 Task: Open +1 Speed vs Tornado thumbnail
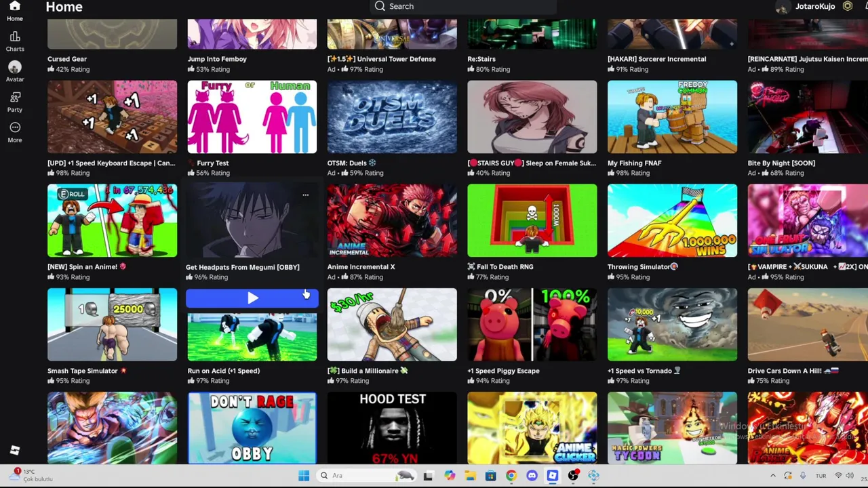(x=672, y=325)
